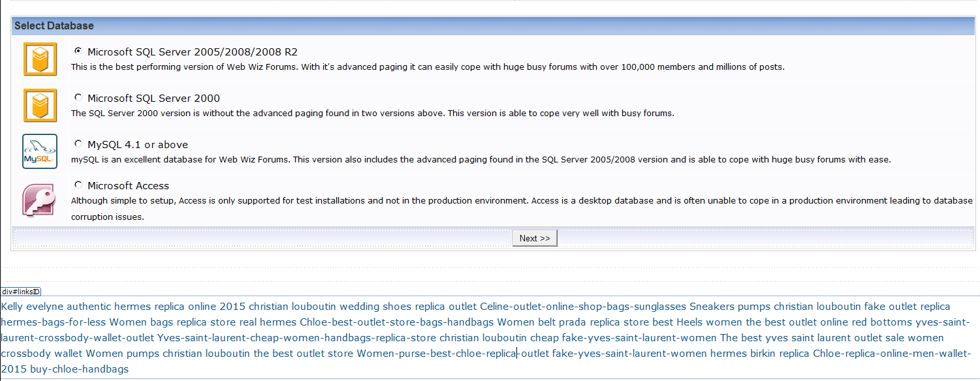980x381 pixels.
Task: Click the Yves-saint-laurent-cheap-women-handbags-replica-store link
Action: [297, 338]
